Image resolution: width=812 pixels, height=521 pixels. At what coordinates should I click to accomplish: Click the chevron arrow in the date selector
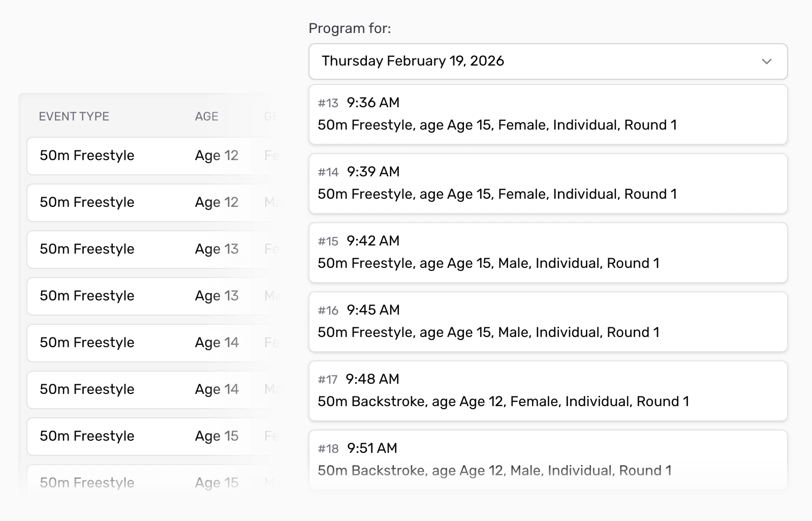coord(766,62)
